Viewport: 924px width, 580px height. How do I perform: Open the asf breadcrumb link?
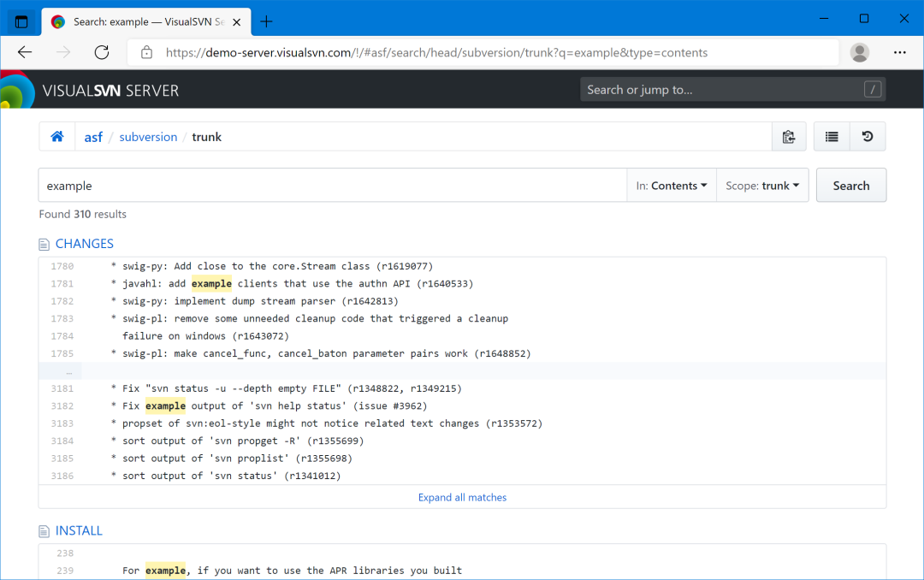pyautogui.click(x=93, y=138)
